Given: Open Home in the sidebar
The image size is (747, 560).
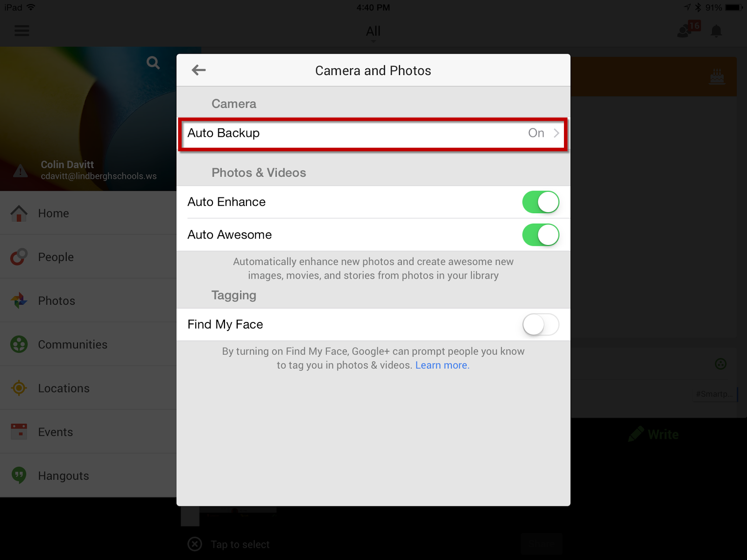Looking at the screenshot, I should pos(88,213).
